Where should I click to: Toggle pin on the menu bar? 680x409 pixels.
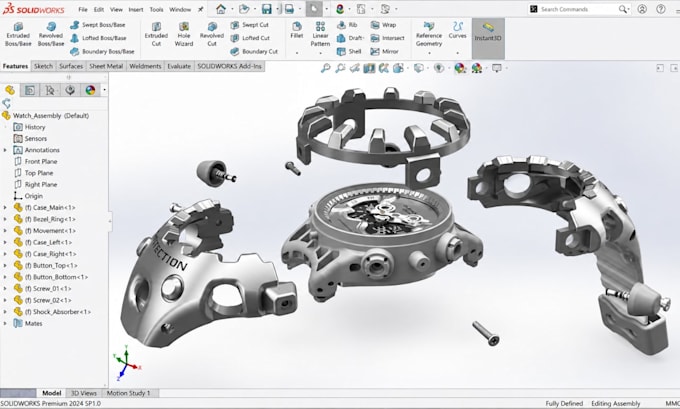tap(200, 9)
